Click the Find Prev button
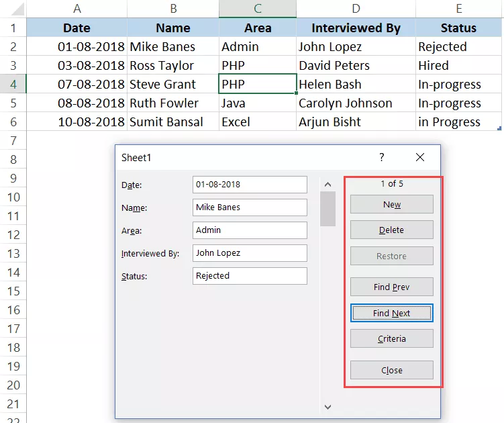The image size is (504, 423). (x=391, y=287)
